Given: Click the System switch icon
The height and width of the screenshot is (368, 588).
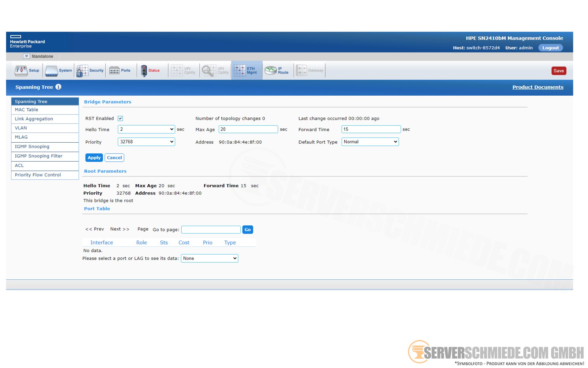Looking at the screenshot, I should click(51, 71).
